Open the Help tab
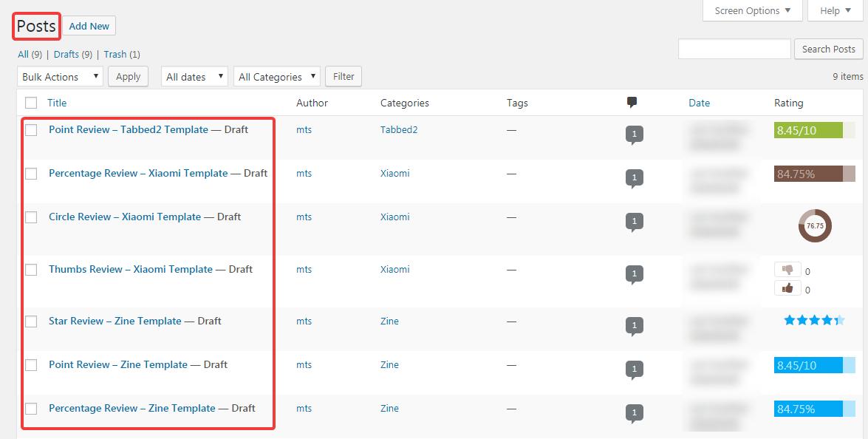 [835, 11]
